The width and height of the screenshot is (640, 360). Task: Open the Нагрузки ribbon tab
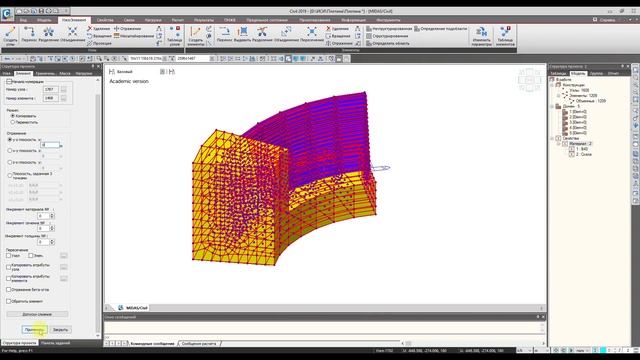[153, 20]
